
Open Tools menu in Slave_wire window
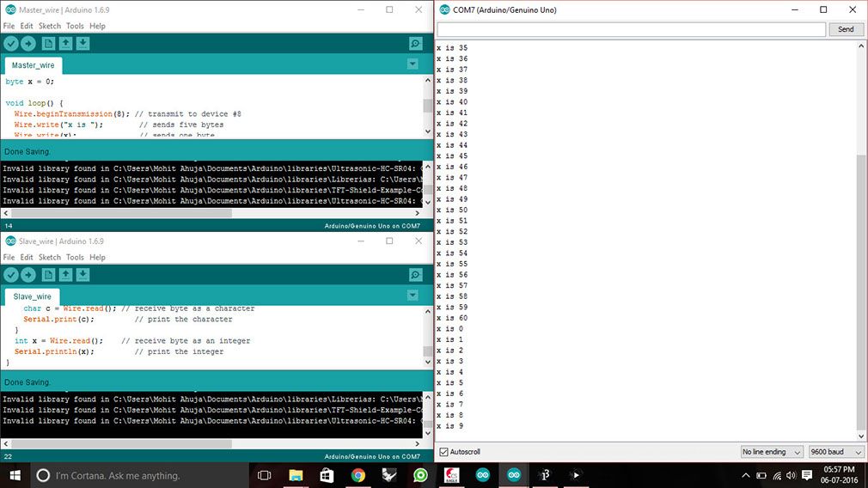[75, 257]
